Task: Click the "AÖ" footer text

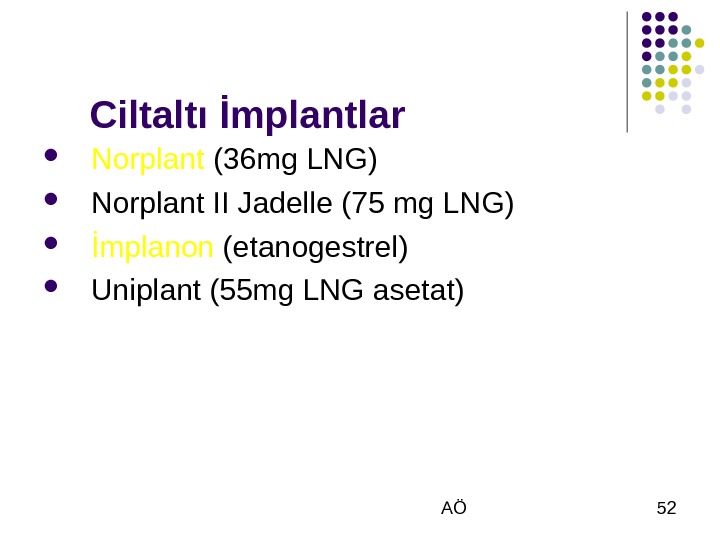Action: [x=453, y=509]
